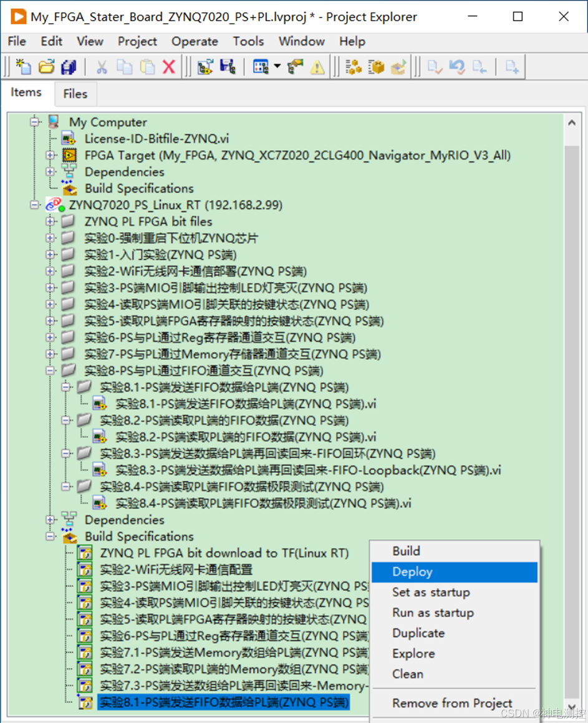Select 实验8.3 FIFO-Loopback(ZYNQ PS端).vi file
Image resolution: width=588 pixels, height=723 pixels.
308,470
